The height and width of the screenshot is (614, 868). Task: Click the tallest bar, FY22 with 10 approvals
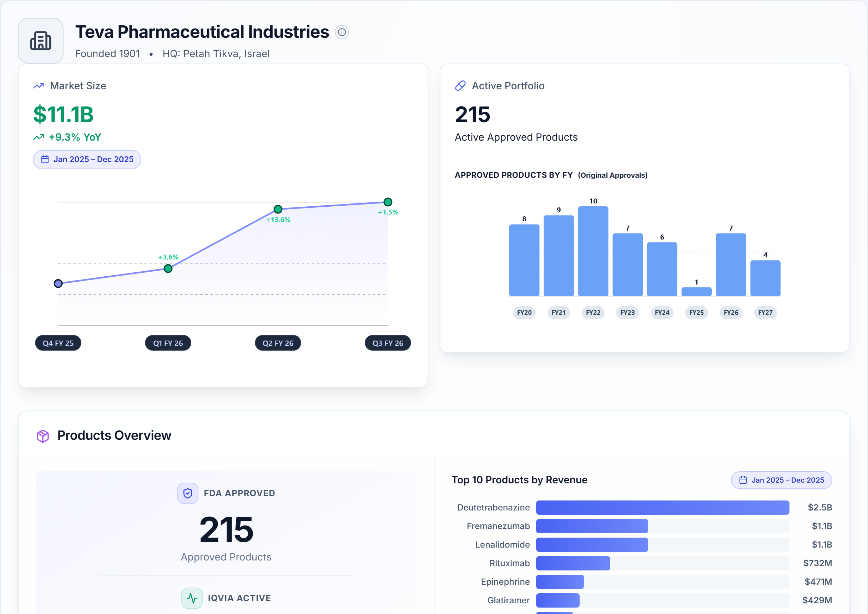(593, 251)
